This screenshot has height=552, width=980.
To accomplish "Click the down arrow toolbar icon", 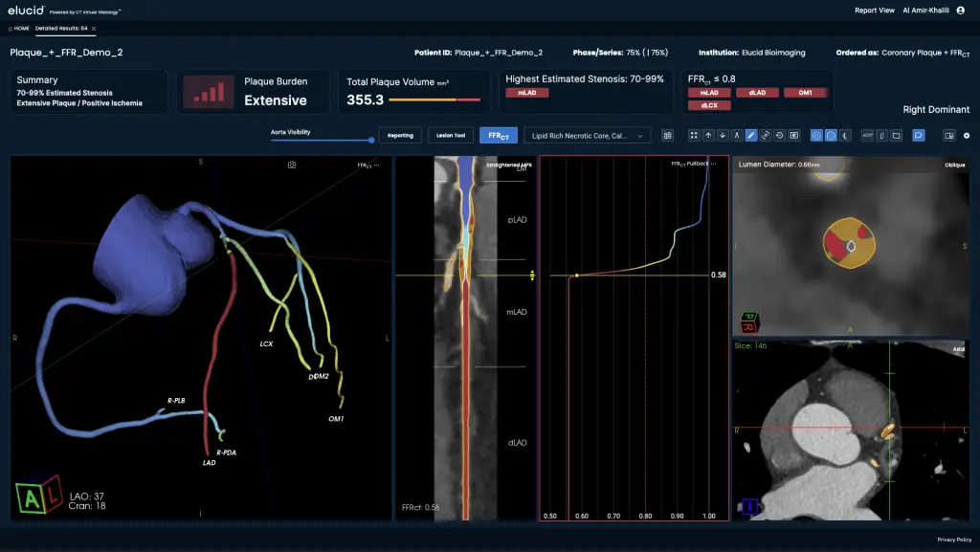I will point(723,136).
